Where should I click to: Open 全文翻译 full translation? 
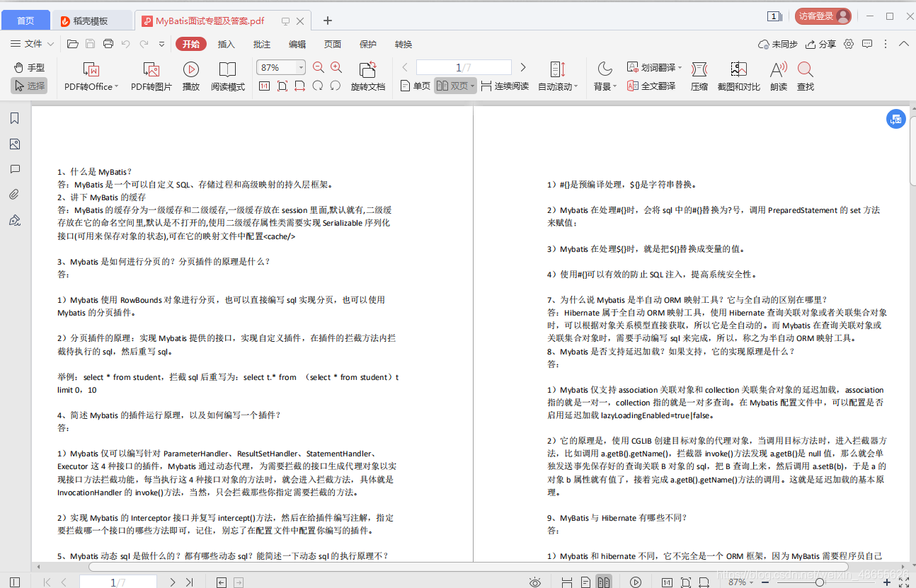(x=651, y=86)
